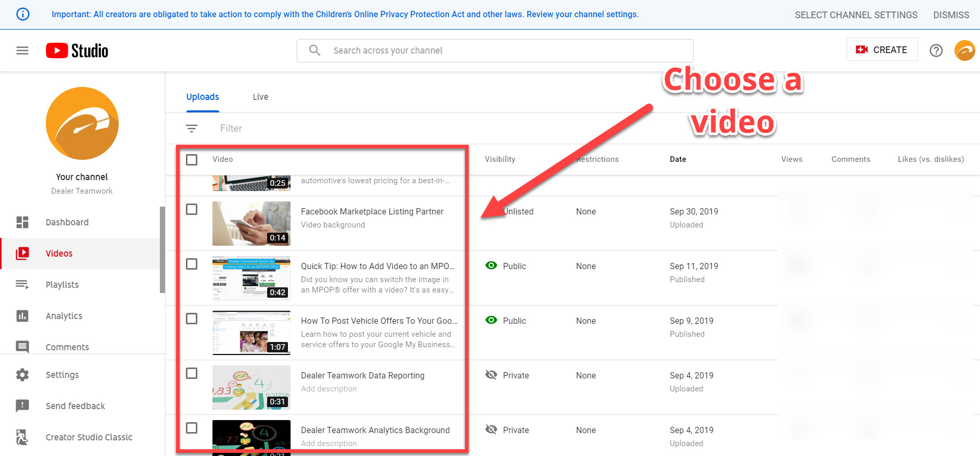
Task: Click the Comments sidebar icon
Action: [22, 347]
